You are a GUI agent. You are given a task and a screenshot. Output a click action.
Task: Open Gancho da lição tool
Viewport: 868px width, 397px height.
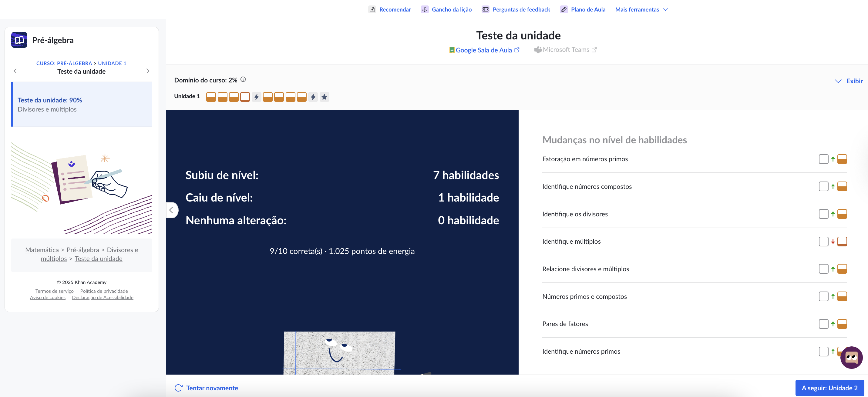click(x=446, y=9)
